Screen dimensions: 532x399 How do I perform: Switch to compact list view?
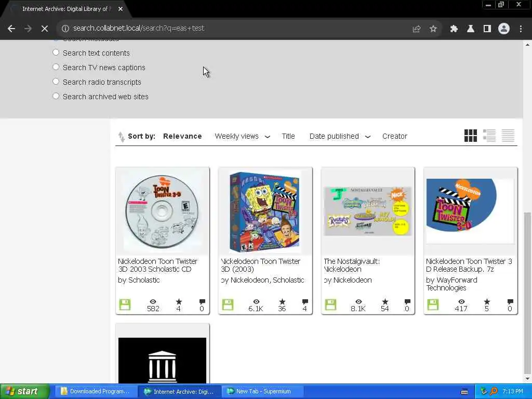tap(508, 136)
